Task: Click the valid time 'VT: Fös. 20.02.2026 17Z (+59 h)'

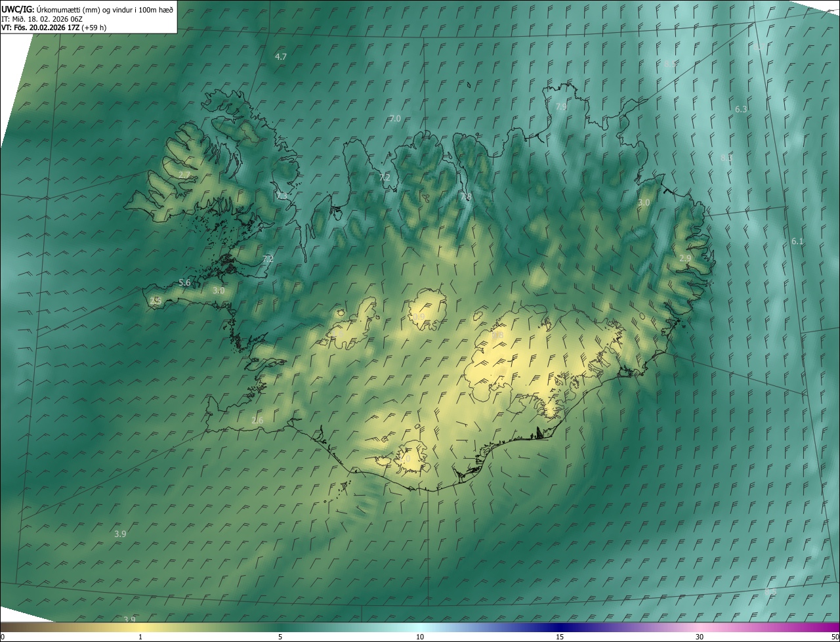Action: [54, 28]
